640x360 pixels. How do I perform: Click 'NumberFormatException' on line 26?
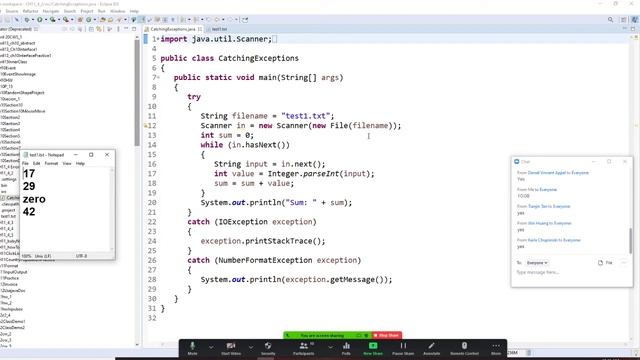[x=265, y=260]
